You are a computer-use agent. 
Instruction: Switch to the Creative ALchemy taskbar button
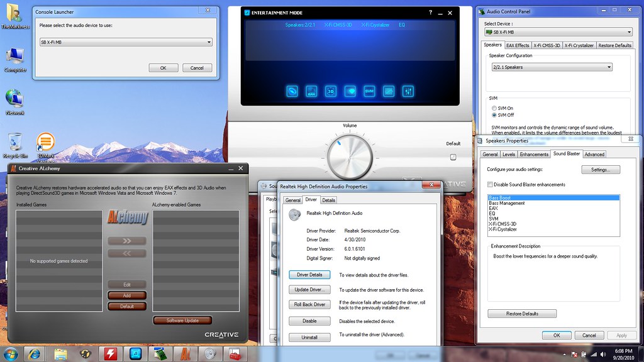pyautogui.click(x=186, y=354)
